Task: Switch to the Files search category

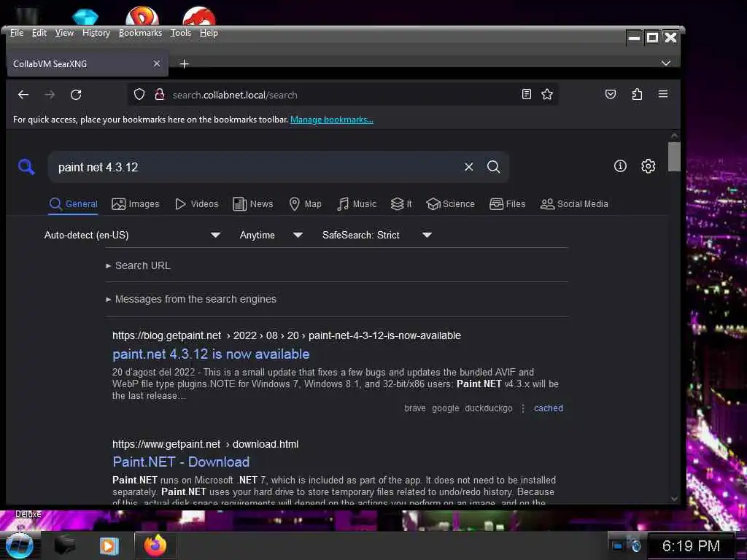Action: pyautogui.click(x=508, y=204)
